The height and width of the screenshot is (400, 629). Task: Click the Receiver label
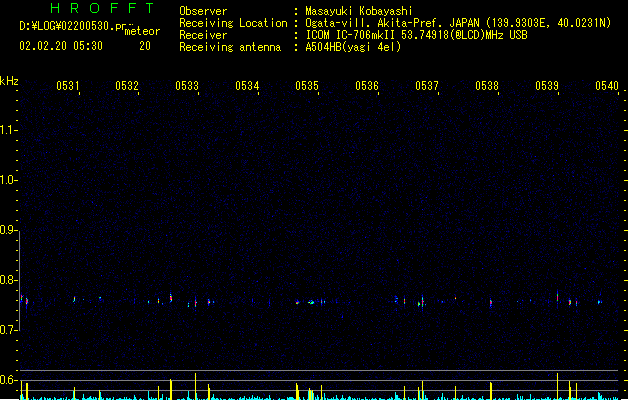point(203,35)
